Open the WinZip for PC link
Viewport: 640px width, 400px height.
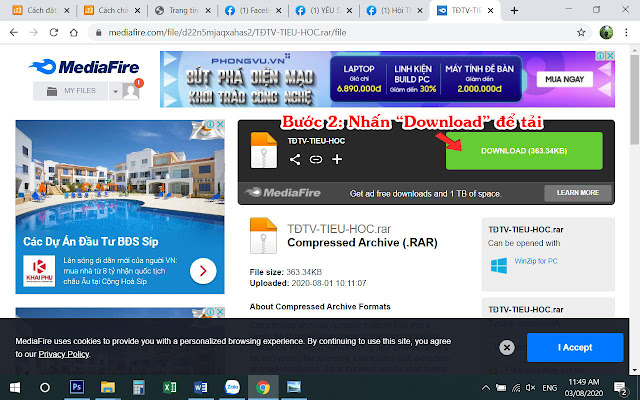click(536, 261)
